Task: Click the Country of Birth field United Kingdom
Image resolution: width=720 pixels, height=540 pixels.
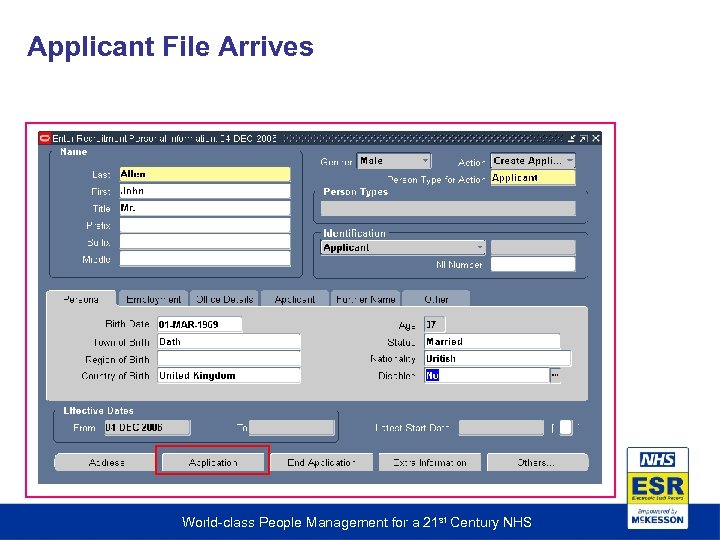Action: (x=229, y=375)
